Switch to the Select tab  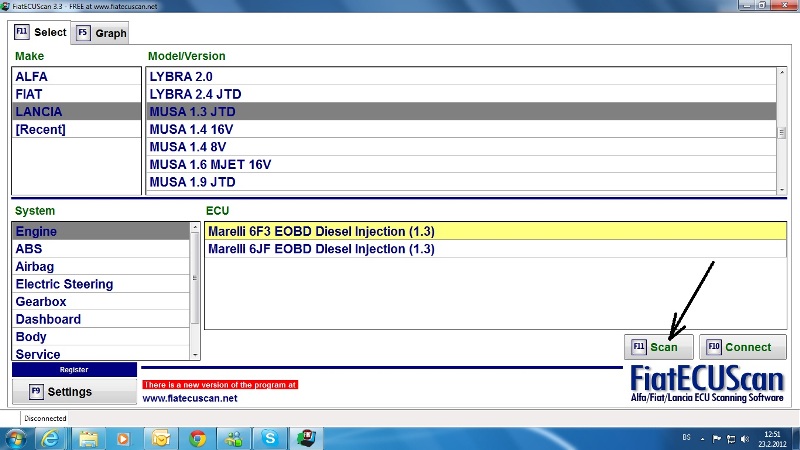pos(40,33)
